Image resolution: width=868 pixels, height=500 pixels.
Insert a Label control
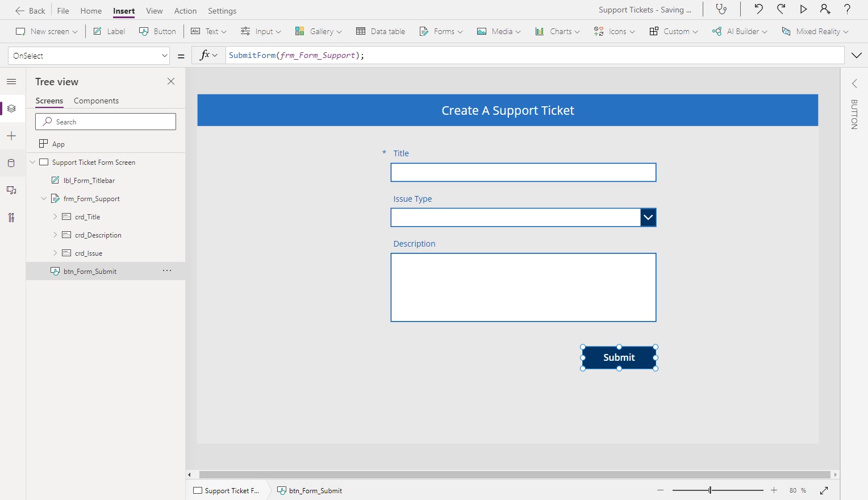tap(108, 31)
